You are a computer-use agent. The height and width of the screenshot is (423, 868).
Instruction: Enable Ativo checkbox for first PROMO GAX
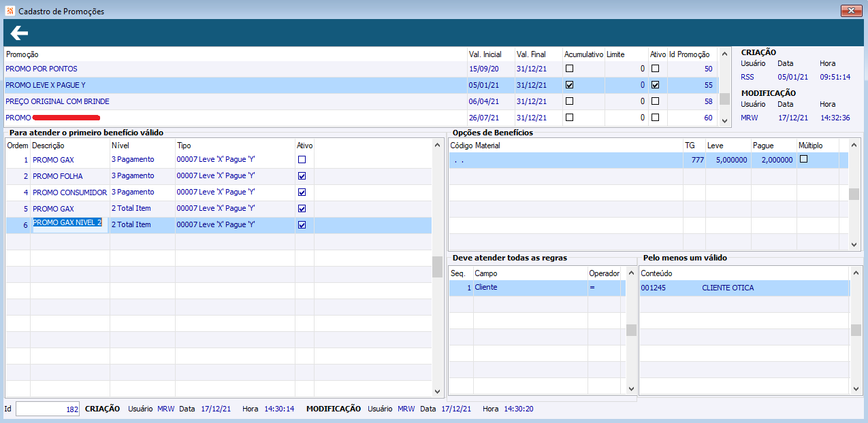[x=302, y=159]
